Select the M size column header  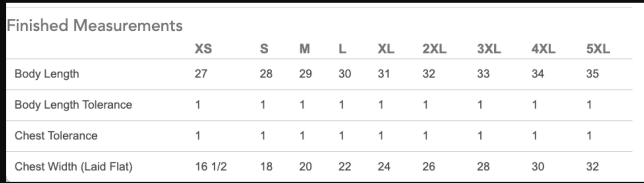click(304, 49)
